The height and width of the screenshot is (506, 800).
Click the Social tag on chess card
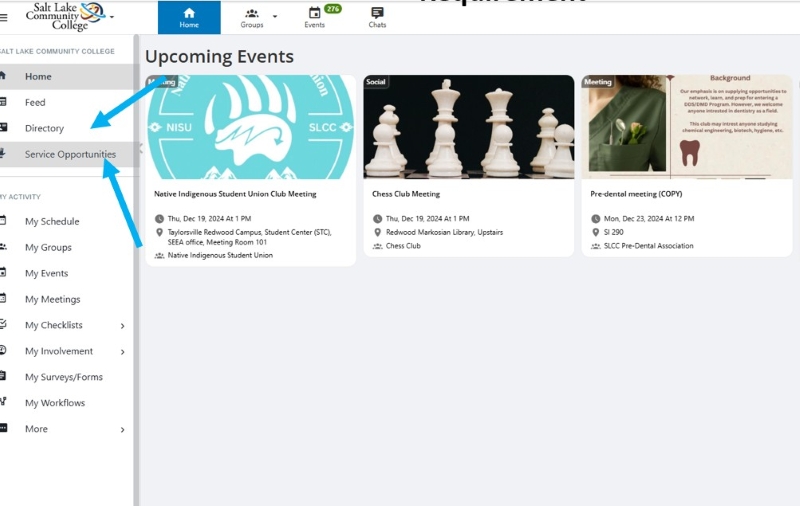pos(376,82)
